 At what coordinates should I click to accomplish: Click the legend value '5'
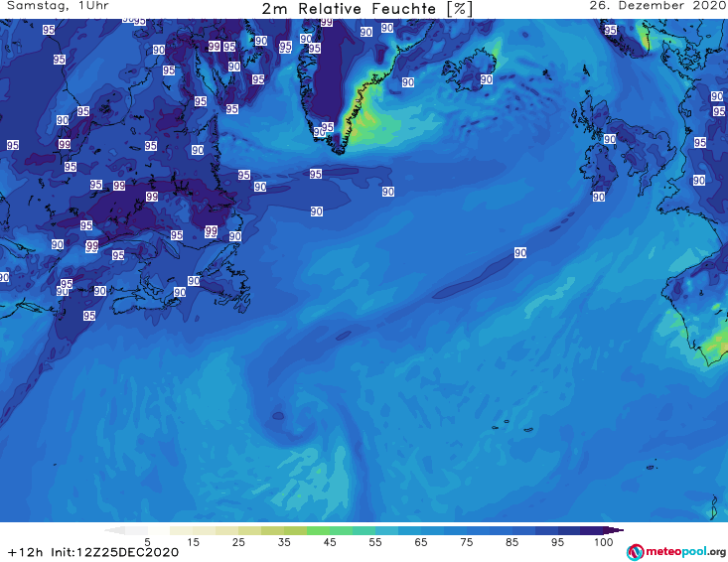click(147, 542)
